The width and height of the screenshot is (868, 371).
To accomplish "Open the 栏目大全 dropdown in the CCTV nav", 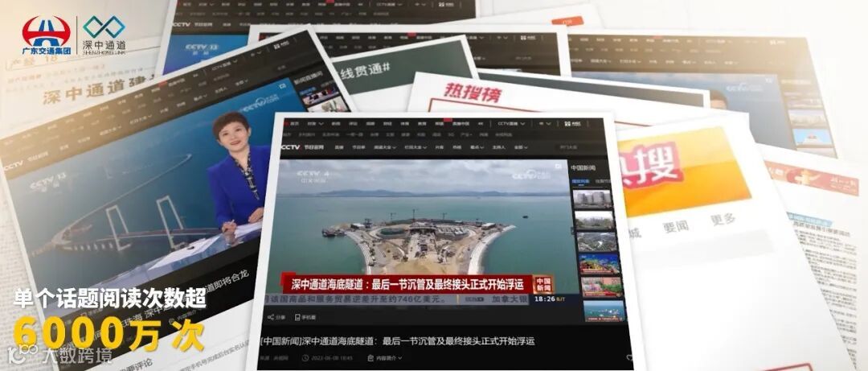I will [416, 147].
